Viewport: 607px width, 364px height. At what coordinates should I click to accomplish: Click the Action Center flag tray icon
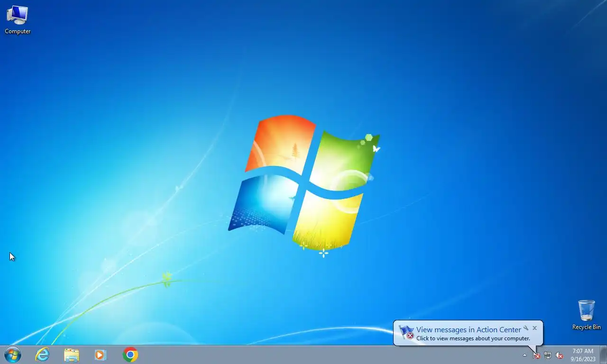tap(536, 355)
